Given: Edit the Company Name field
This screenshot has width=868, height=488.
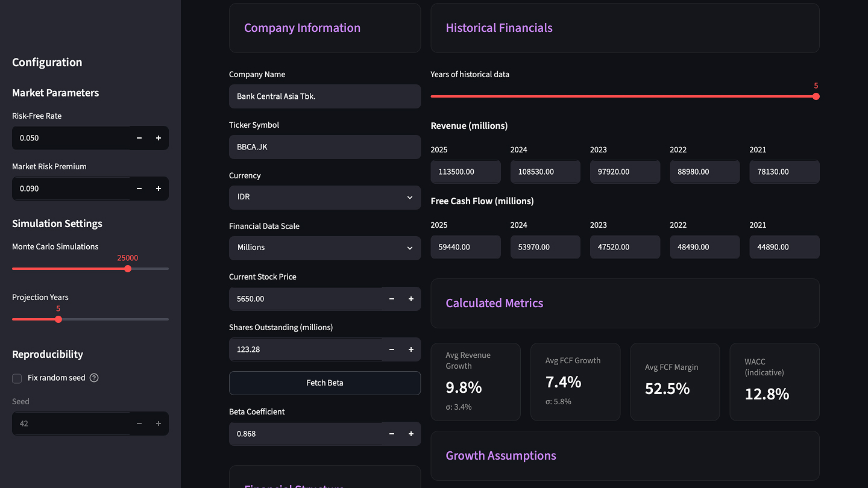Looking at the screenshot, I should 325,96.
